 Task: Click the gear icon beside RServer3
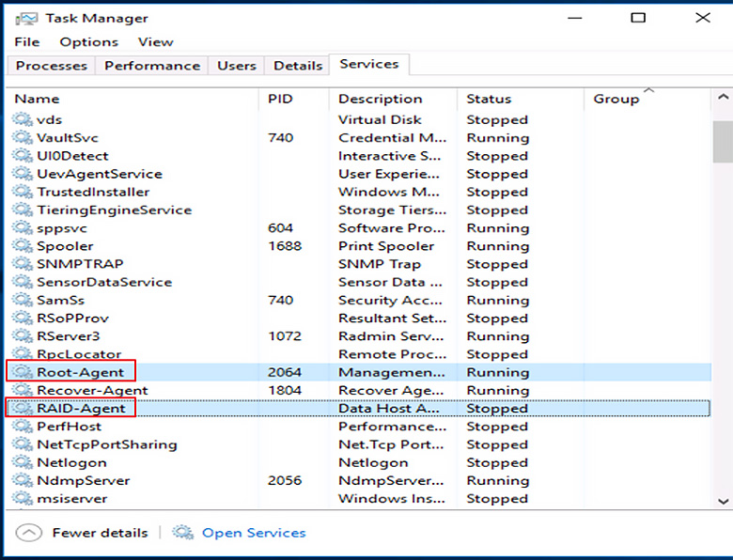(22, 335)
